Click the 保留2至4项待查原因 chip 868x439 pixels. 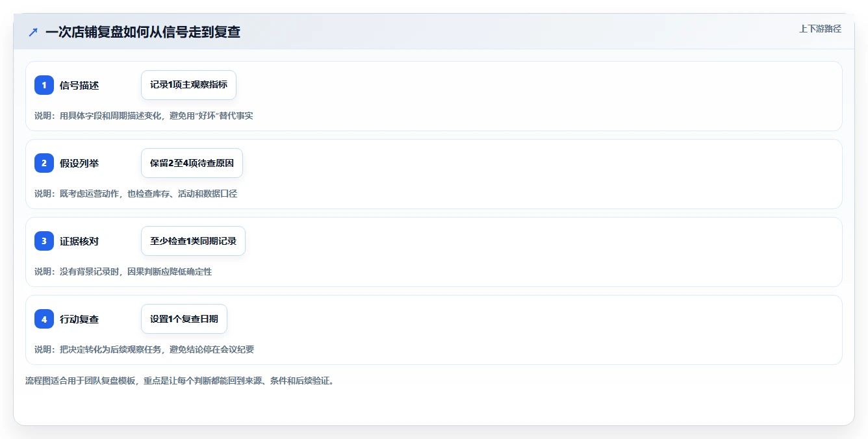192,163
